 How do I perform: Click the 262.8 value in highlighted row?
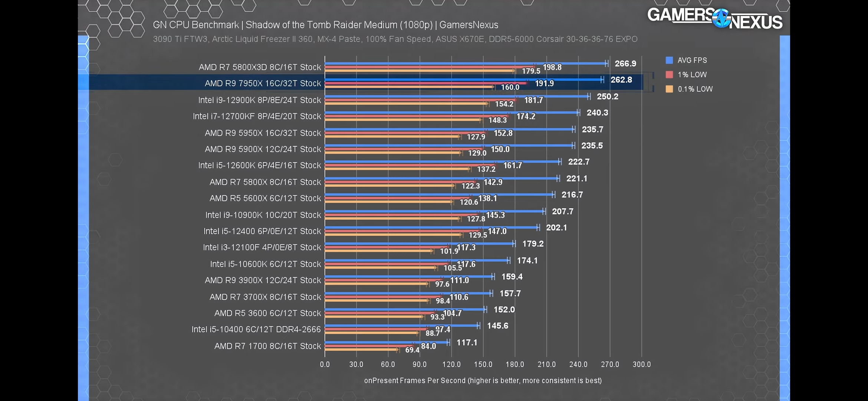pos(621,80)
